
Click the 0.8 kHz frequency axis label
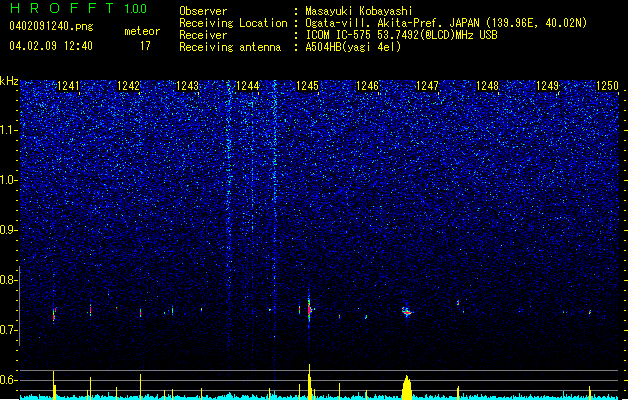pos(8,280)
